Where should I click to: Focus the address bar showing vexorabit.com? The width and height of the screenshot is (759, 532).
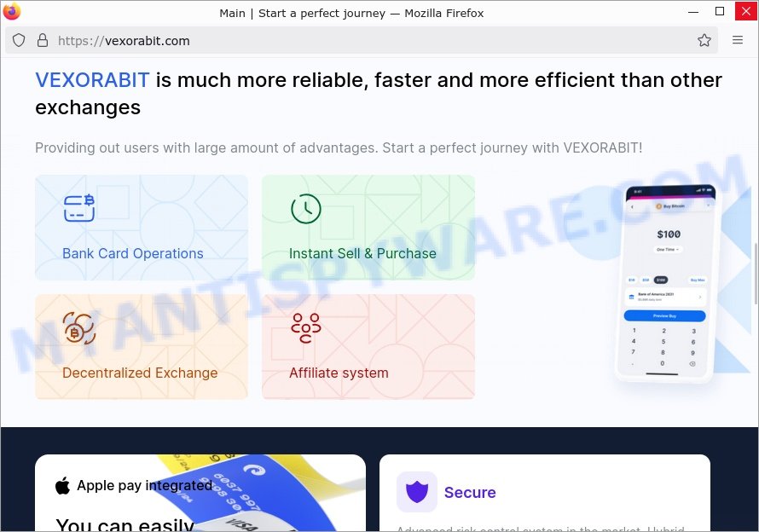click(x=361, y=40)
